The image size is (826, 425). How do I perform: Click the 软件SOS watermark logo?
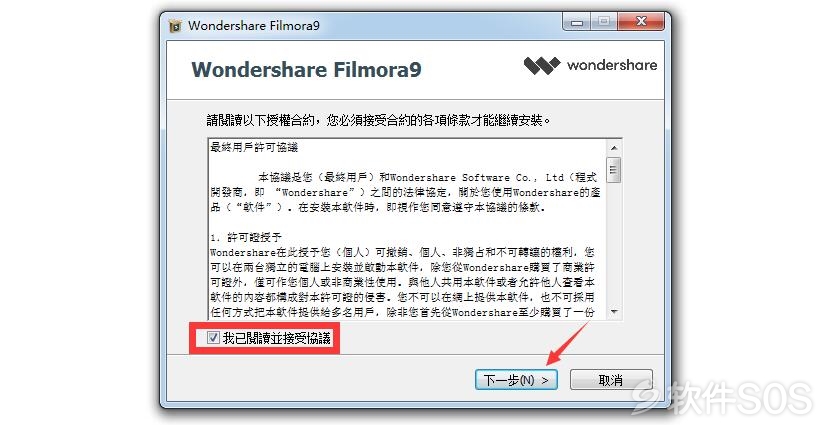click(x=723, y=398)
